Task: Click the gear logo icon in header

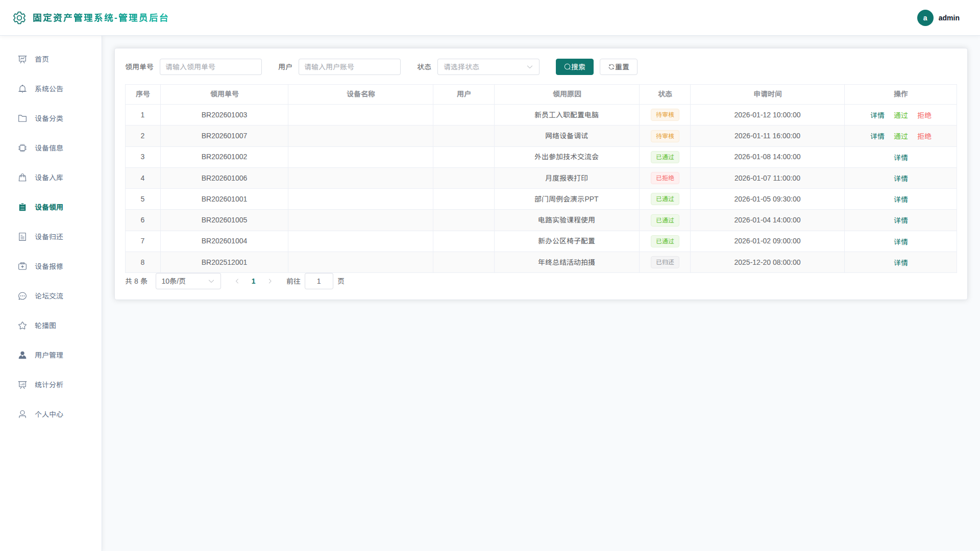Action: coord(19,18)
